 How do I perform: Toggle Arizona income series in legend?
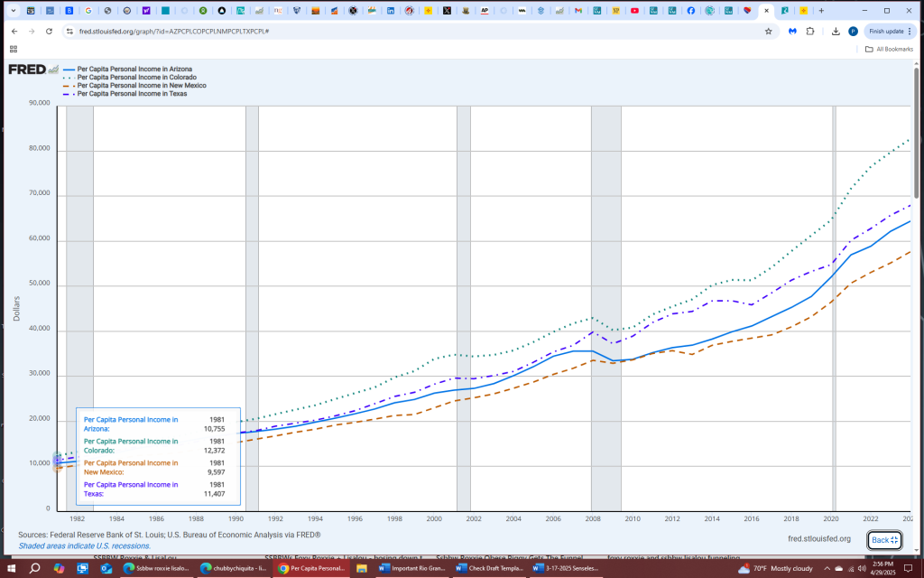(134, 69)
